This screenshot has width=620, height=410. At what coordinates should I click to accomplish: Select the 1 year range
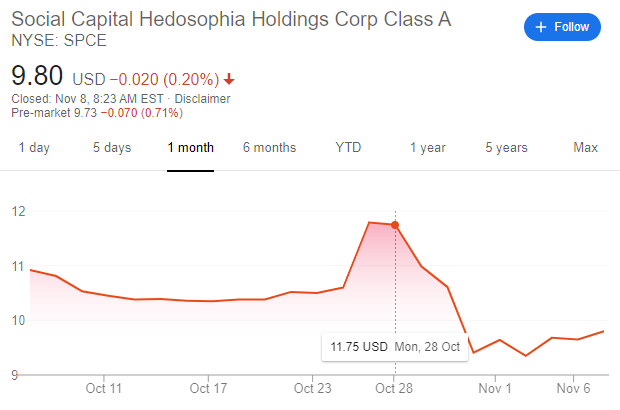[x=427, y=148]
